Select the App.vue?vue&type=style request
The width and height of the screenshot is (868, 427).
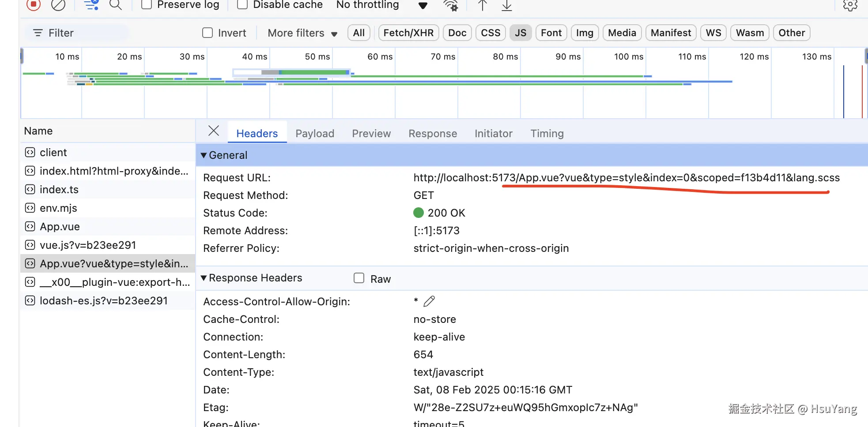coord(107,264)
